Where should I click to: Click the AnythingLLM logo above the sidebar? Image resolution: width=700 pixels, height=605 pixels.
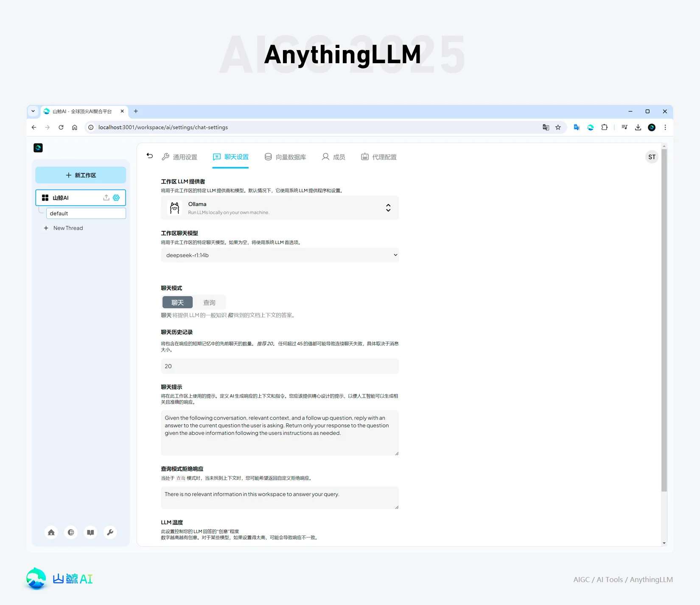click(38, 148)
